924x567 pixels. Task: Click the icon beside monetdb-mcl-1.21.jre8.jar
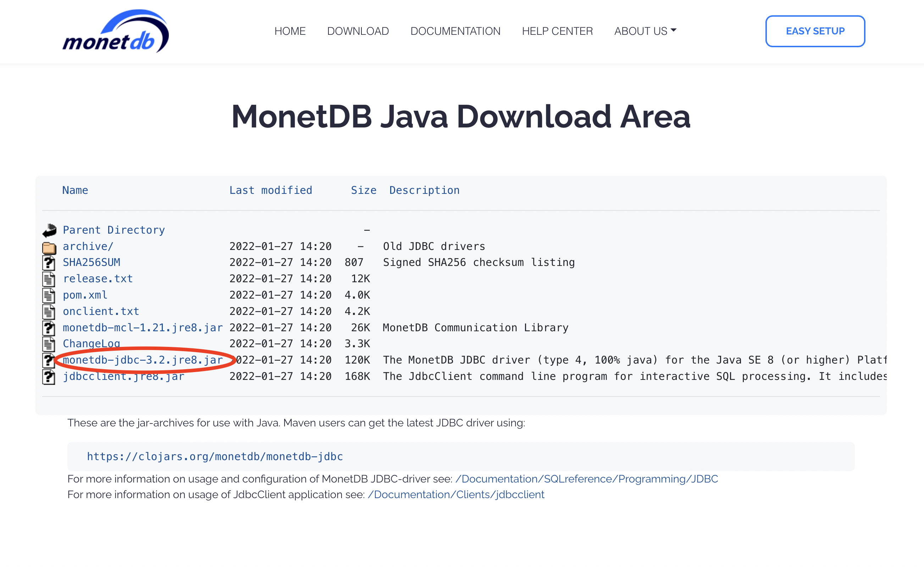pos(48,328)
